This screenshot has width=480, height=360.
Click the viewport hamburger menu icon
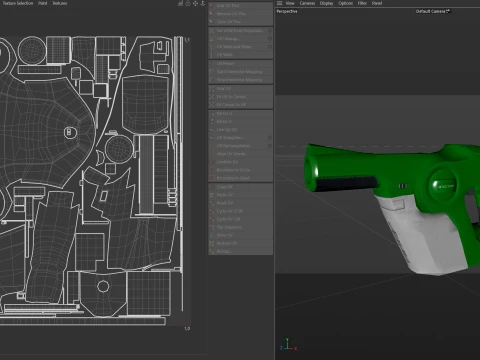click(x=280, y=3)
